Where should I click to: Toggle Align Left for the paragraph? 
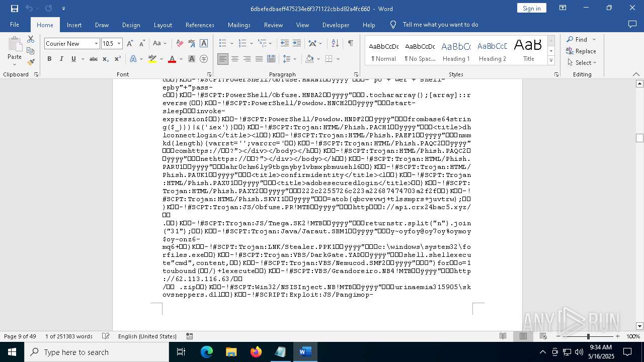click(x=223, y=59)
